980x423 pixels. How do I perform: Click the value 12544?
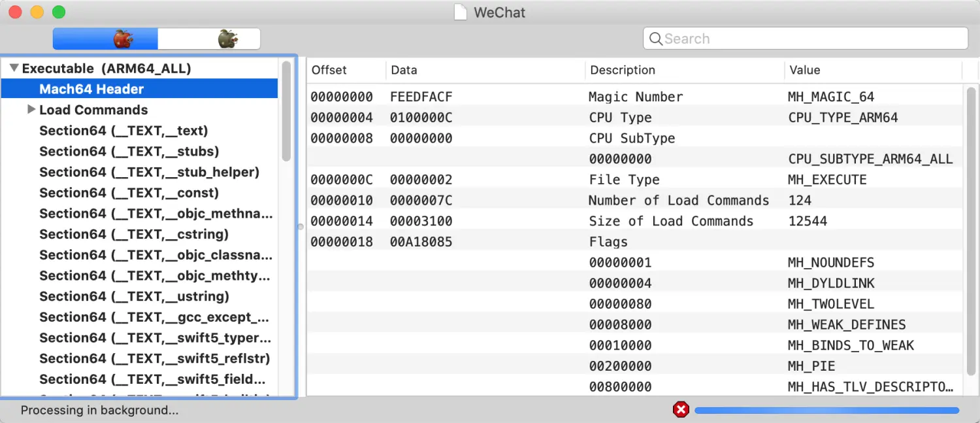click(x=808, y=221)
